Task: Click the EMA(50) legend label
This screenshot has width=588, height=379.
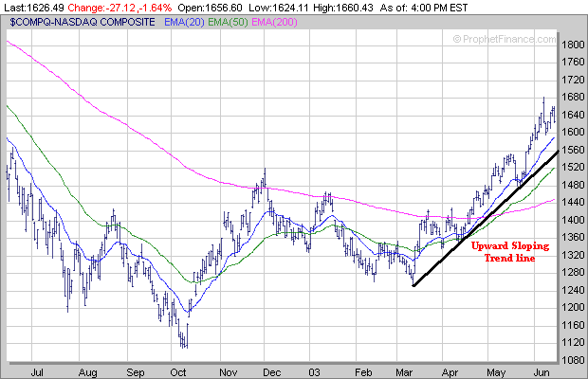Action: pos(228,23)
